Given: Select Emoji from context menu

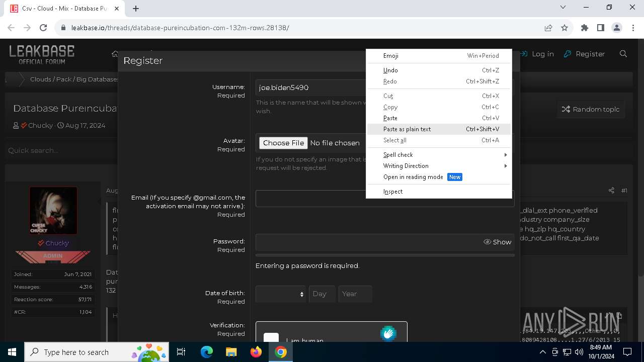Looking at the screenshot, I should coord(439,56).
